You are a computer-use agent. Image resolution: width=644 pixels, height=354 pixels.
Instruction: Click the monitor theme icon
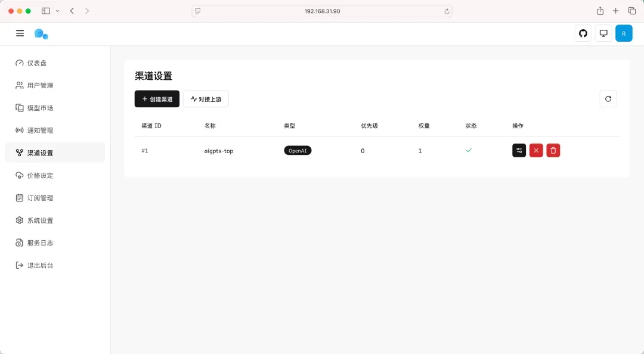coord(603,33)
